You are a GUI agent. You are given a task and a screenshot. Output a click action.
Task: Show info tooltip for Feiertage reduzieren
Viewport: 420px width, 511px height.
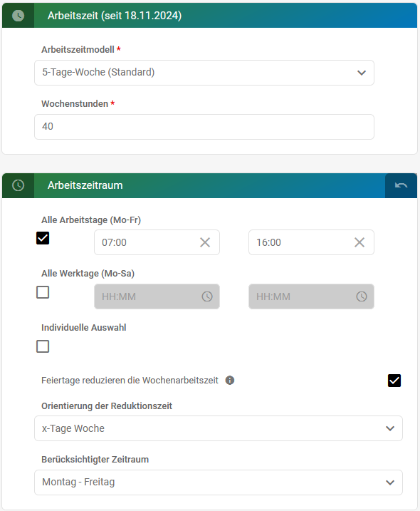tap(230, 381)
